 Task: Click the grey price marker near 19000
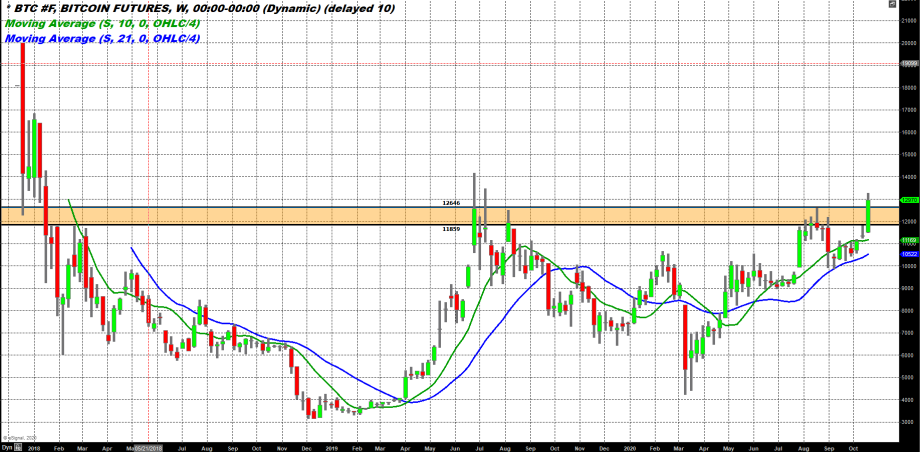point(909,63)
